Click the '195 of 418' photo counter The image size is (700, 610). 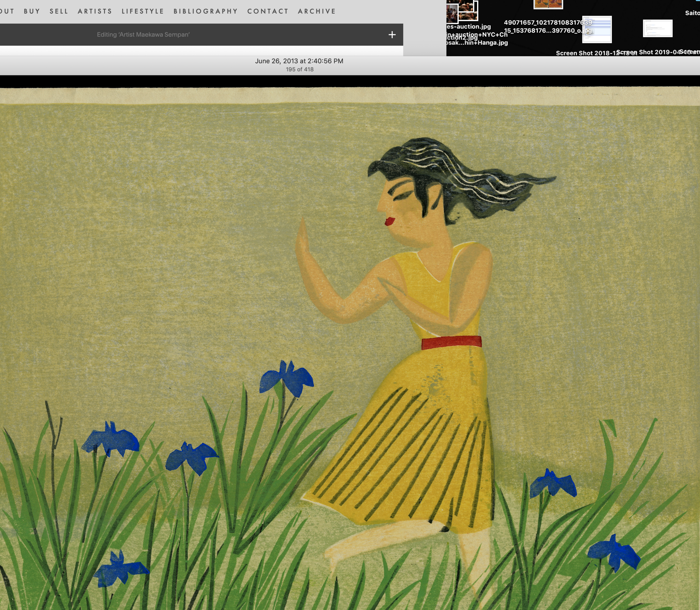pyautogui.click(x=300, y=69)
